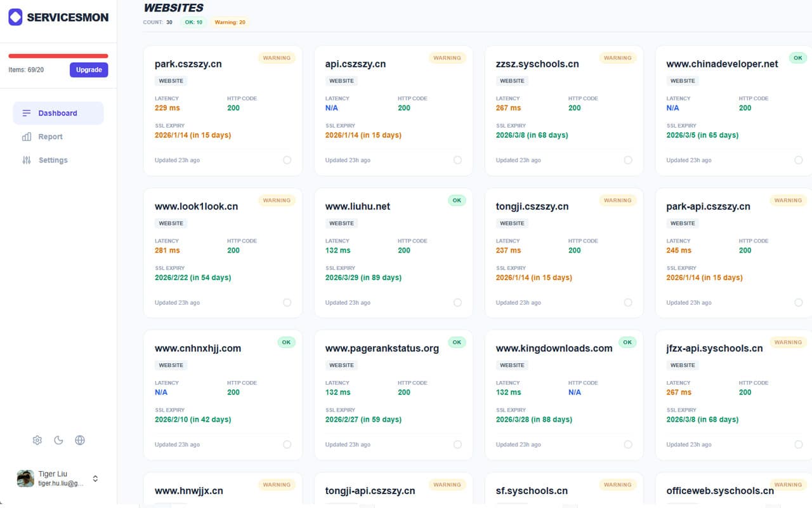Click the Report bar chart icon
This screenshot has width=812, height=508.
point(27,137)
